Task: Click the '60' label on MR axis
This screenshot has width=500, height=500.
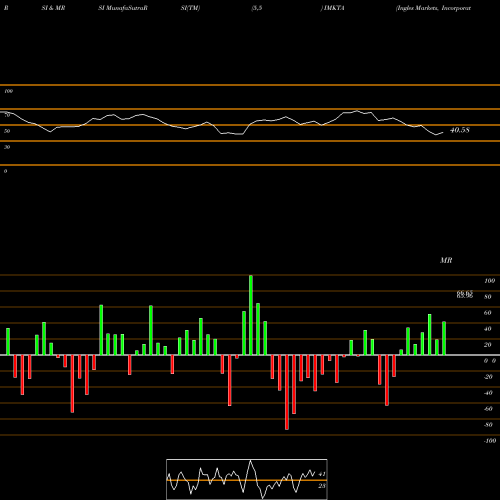Action: pyautogui.click(x=488, y=313)
